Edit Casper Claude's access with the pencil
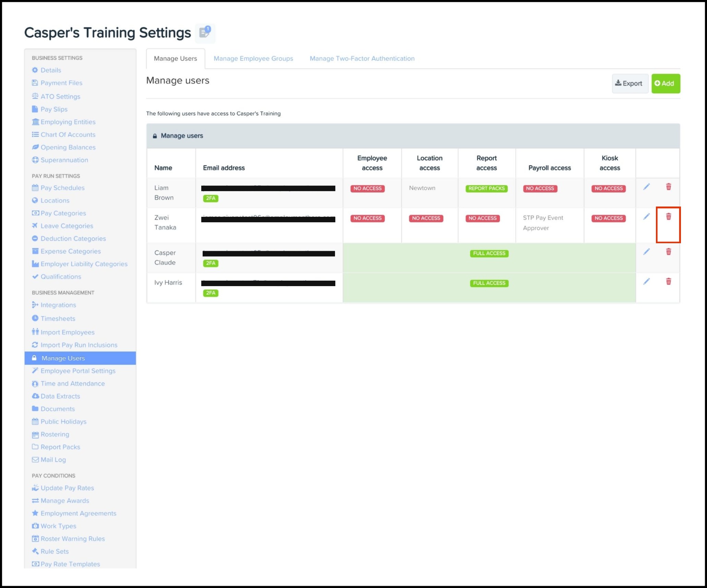Screen dimensions: 707x588 pyautogui.click(x=646, y=252)
